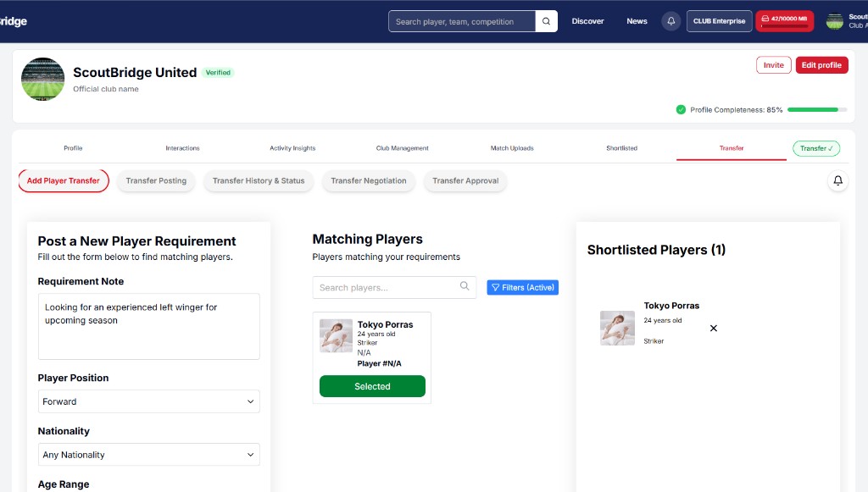Focus the Search player, team, competition field
The image size is (868, 492).
point(462,21)
